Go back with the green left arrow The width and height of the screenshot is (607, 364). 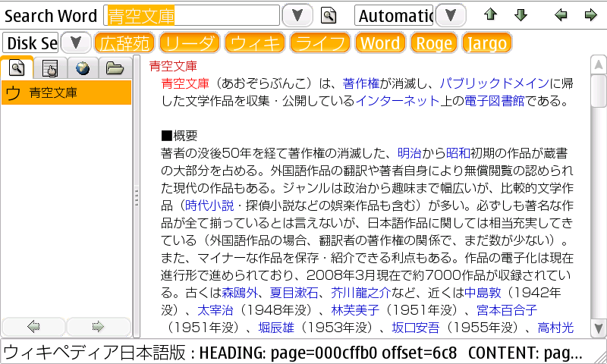point(561,15)
